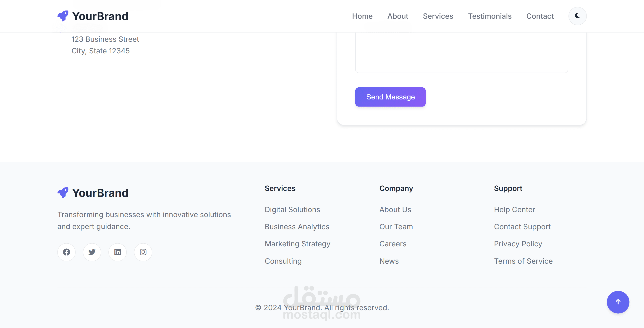Click the footer rocket logo icon
The width and height of the screenshot is (644, 328).
pos(63,193)
